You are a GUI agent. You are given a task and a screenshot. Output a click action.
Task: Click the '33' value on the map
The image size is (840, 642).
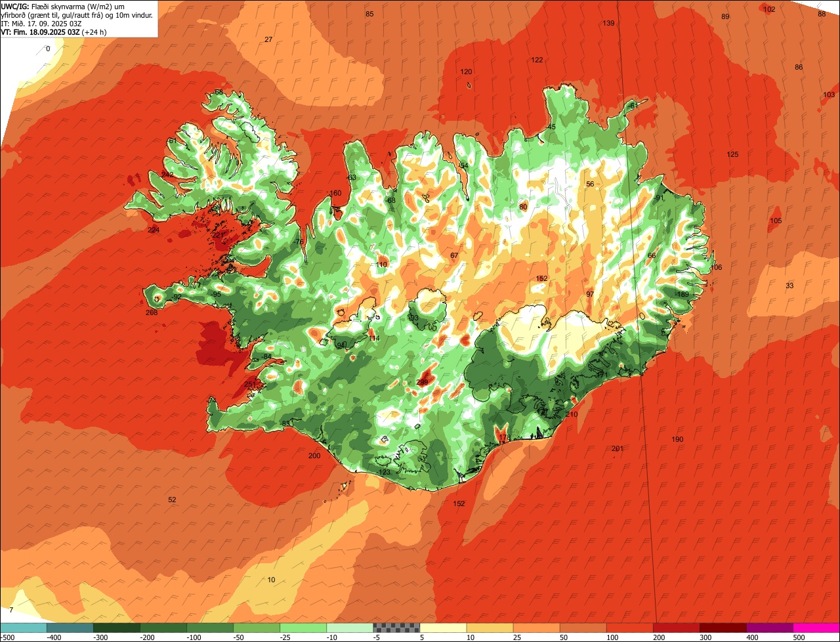[789, 286]
